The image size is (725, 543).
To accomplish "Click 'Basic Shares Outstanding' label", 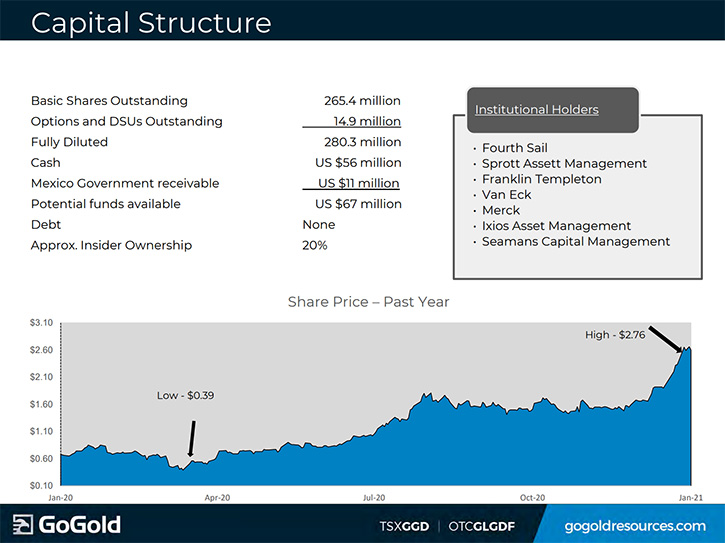I will tap(109, 101).
